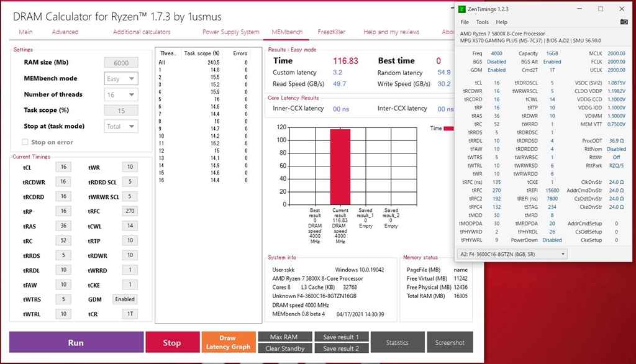This screenshot has width=636, height=364.
Task: Click the Save result 1 button
Action: [x=341, y=337]
